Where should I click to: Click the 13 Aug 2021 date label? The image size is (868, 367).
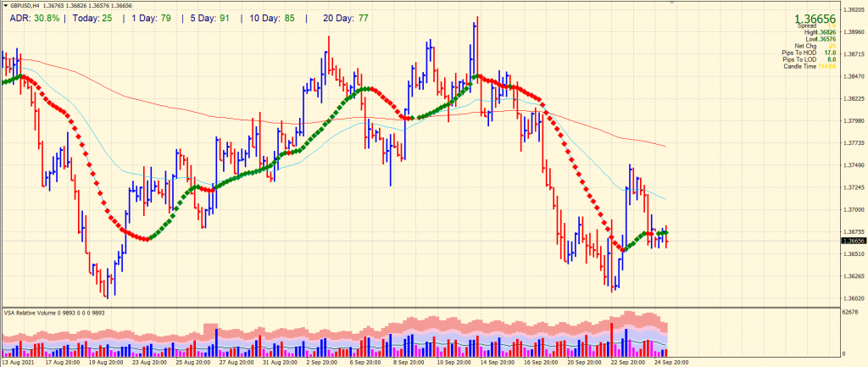pyautogui.click(x=19, y=361)
